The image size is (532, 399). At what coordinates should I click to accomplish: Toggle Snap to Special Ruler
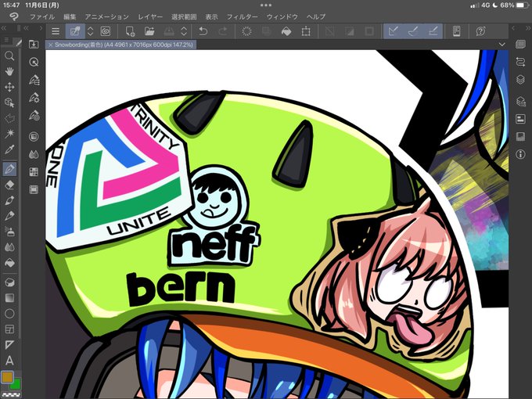click(413, 31)
